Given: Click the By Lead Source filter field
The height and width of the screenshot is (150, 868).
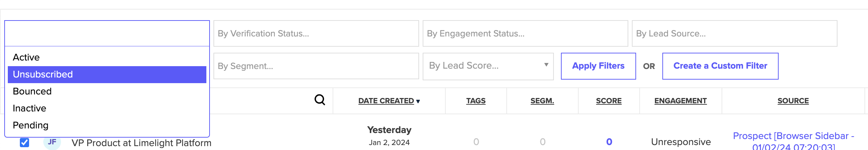Looking at the screenshot, I should point(734,34).
